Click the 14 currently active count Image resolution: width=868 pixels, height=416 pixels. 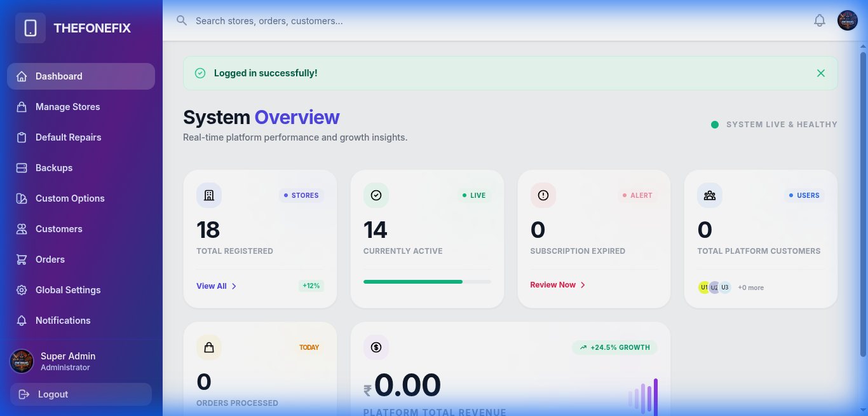point(376,230)
